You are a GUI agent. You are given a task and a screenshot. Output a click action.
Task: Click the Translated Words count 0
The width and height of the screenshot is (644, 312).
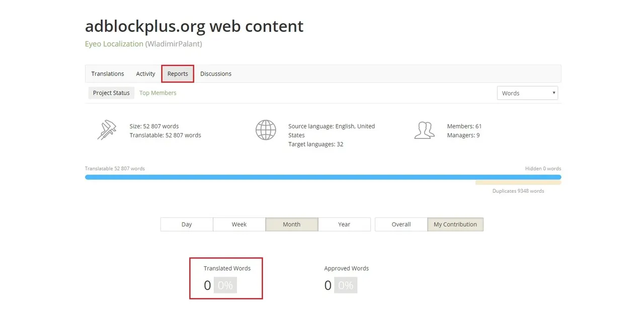tap(207, 285)
